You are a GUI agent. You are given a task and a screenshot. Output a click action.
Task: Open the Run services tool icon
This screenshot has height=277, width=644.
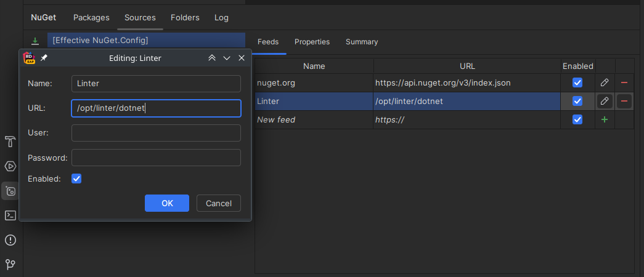pyautogui.click(x=10, y=166)
